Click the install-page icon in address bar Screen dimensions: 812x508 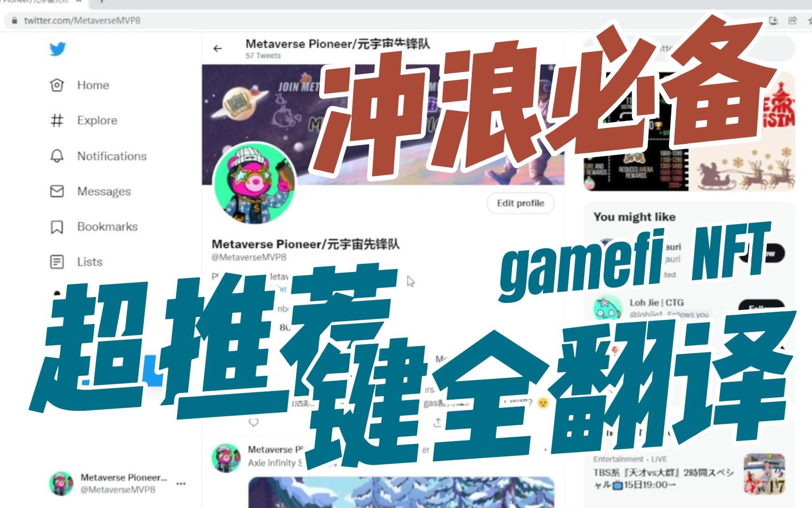point(773,21)
